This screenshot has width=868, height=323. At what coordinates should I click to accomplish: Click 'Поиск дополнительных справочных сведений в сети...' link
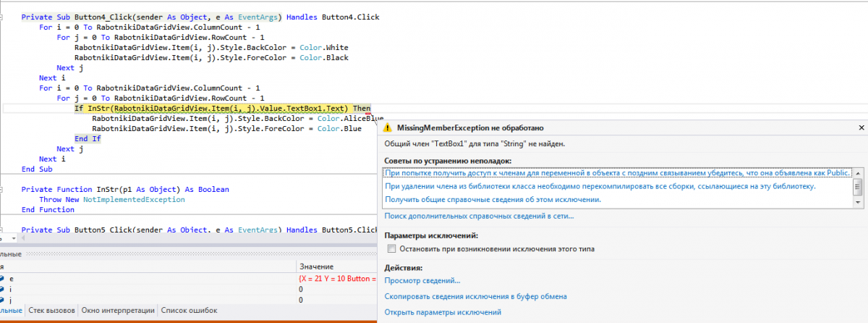(x=480, y=216)
